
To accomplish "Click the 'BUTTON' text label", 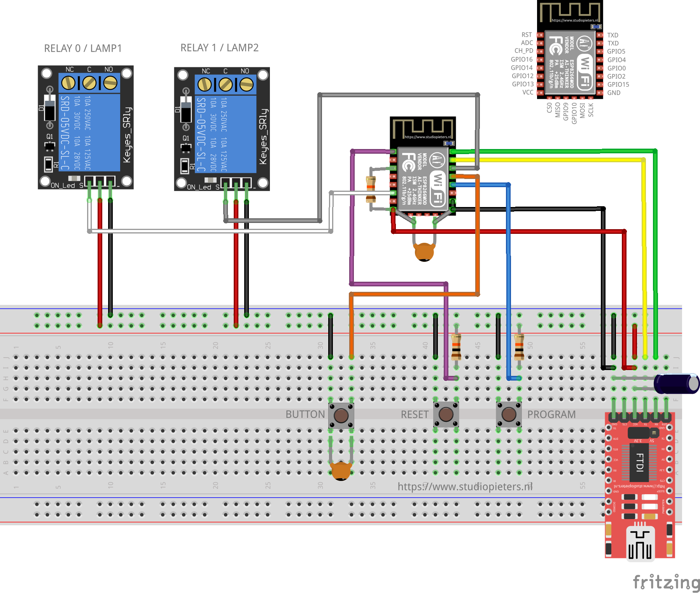I will point(305,414).
